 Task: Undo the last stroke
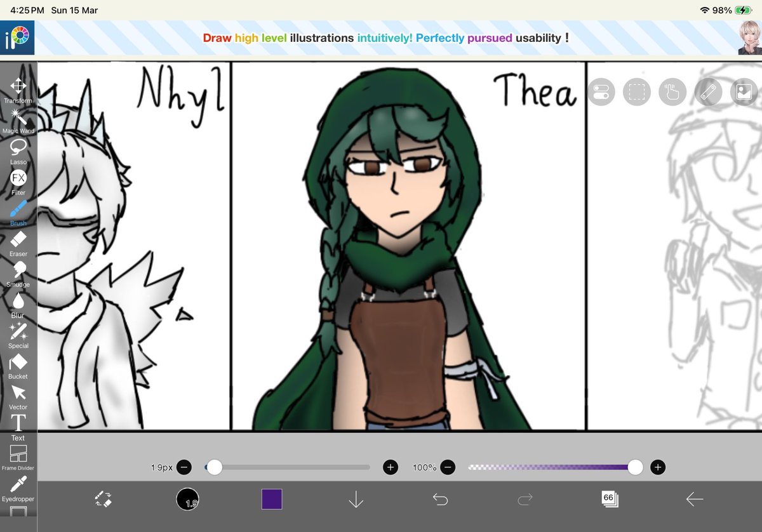click(440, 500)
